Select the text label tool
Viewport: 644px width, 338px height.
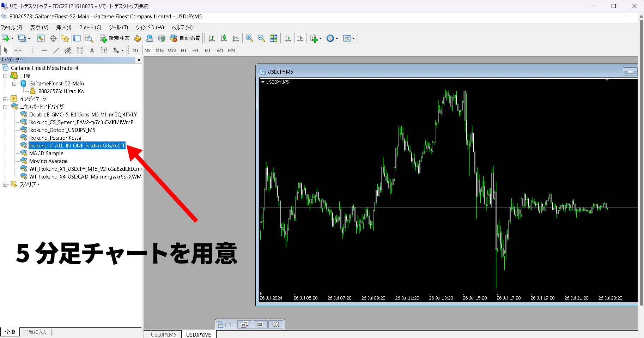104,50
